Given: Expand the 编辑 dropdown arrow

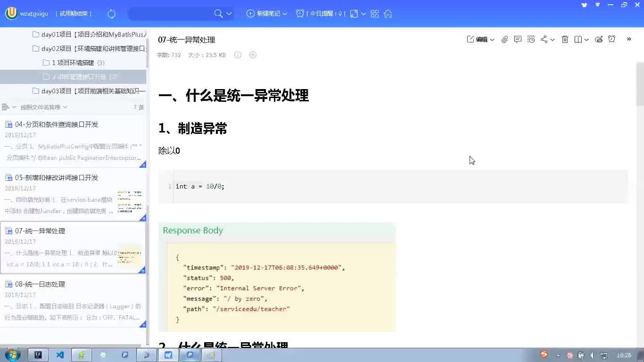Looking at the screenshot, I should 492,40.
